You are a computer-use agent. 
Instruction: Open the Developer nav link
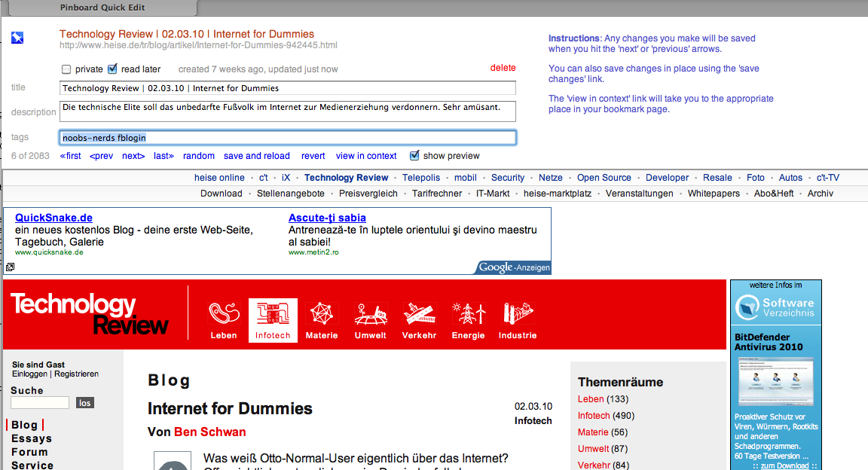coord(667,178)
